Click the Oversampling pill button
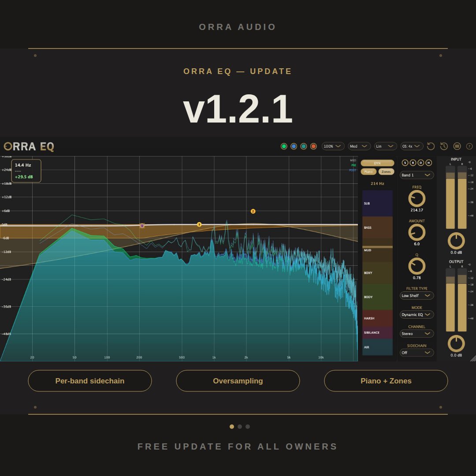This screenshot has width=476, height=476. tap(238, 381)
